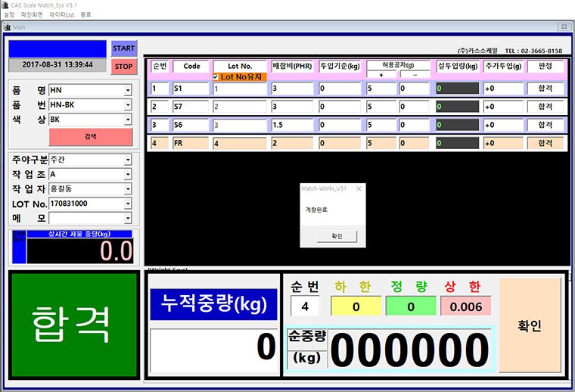This screenshot has width=575, height=392.
Task: Click the 검색 search button
Action: 90,137
